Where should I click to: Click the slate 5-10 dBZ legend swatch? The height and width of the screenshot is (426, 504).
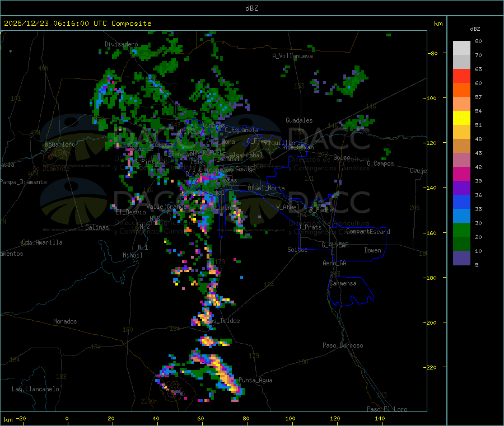click(x=461, y=258)
